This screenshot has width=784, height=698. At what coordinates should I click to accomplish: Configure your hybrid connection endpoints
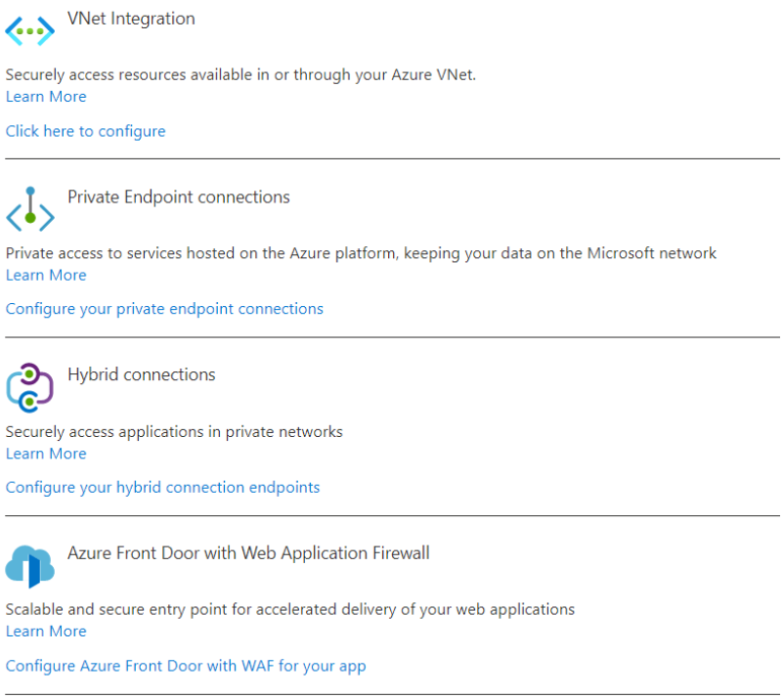[162, 488]
